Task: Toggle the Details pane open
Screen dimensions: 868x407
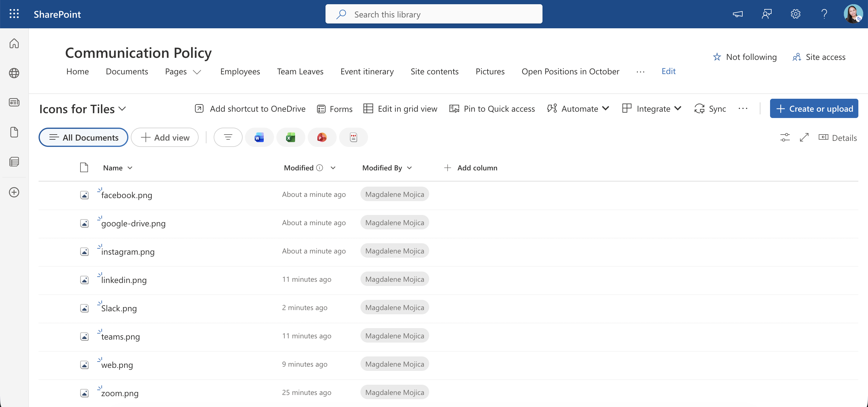Action: pos(838,137)
